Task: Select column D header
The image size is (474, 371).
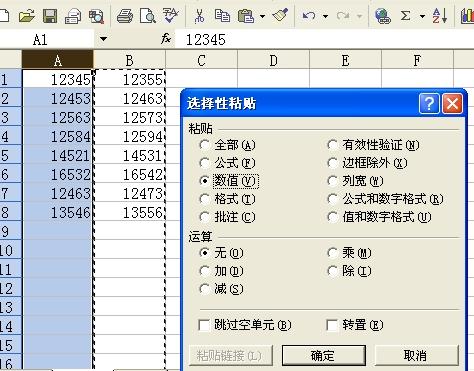Action: click(273, 60)
